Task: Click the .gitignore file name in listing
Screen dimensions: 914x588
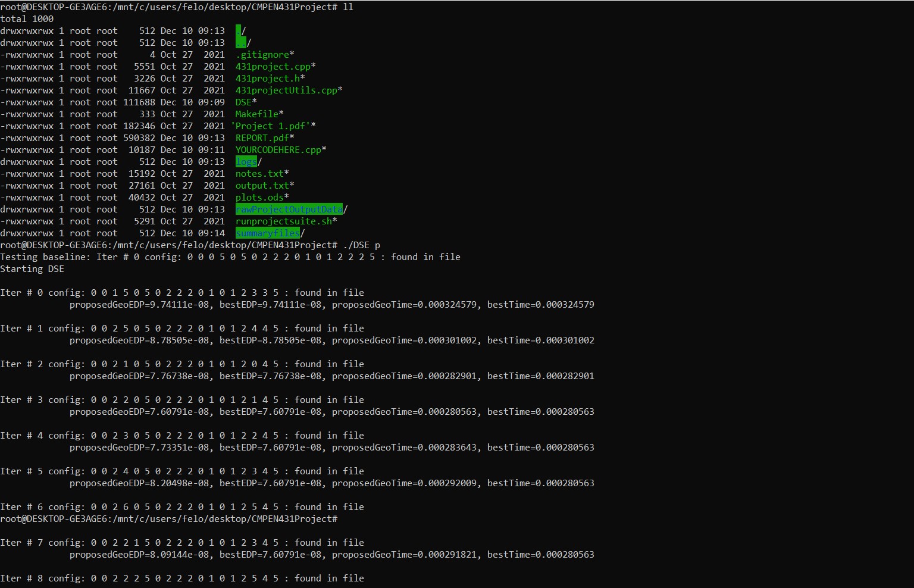Action: tap(262, 55)
